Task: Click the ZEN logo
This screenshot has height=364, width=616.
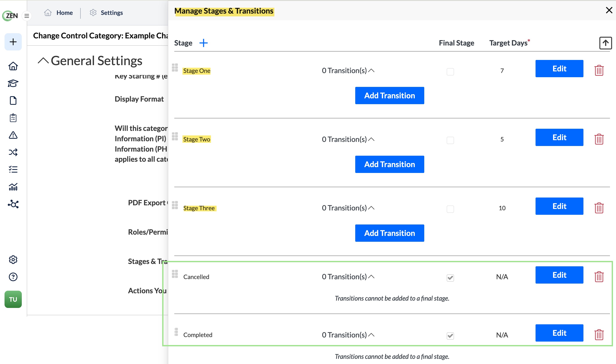Action: point(10,16)
